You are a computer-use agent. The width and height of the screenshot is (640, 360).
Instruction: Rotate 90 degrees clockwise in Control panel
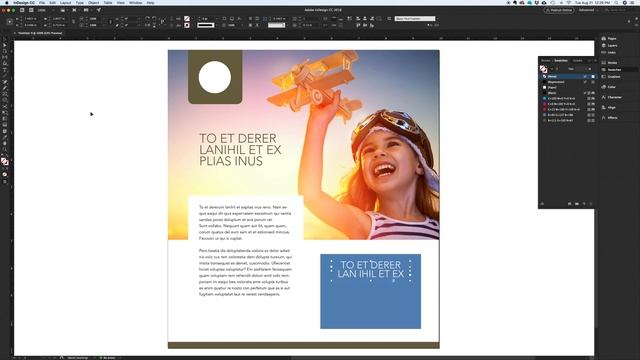click(147, 19)
